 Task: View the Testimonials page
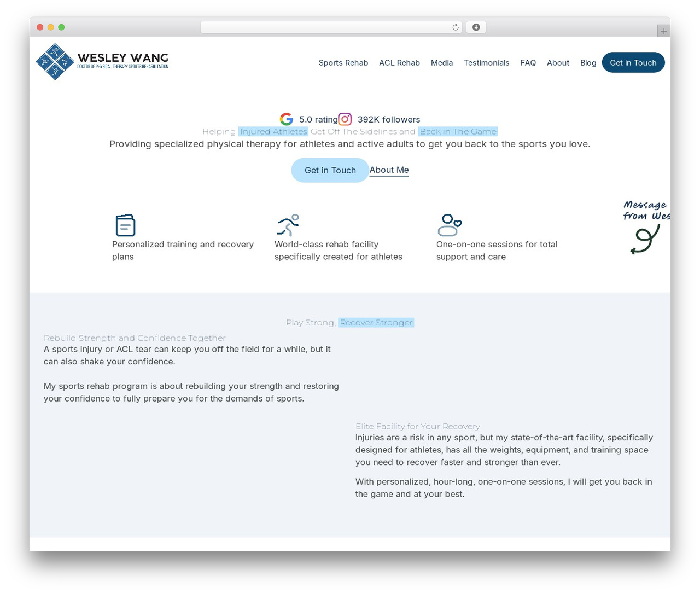coord(487,63)
